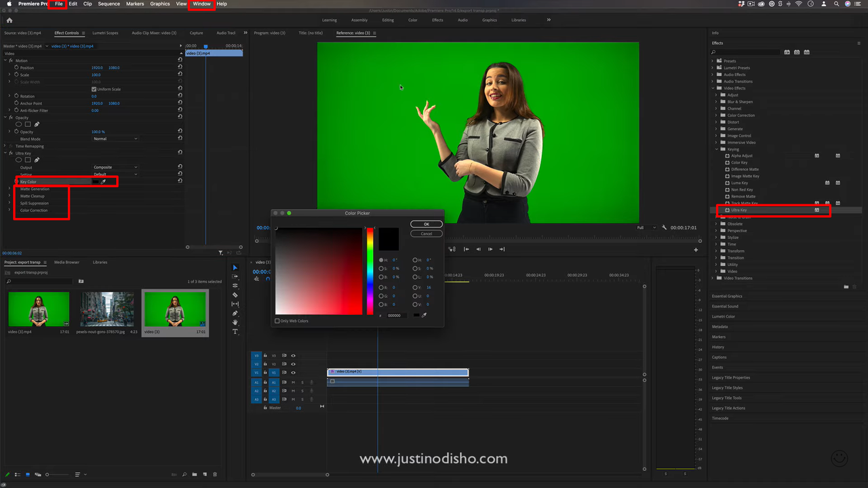868x488 pixels.
Task: Click OK in the Color Picker
Action: click(427, 224)
